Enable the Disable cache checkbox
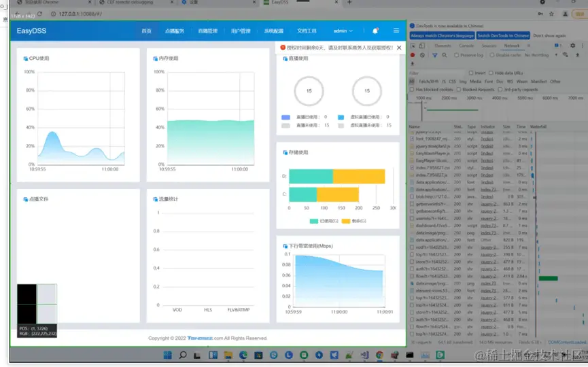The image size is (588, 367). 492,55
